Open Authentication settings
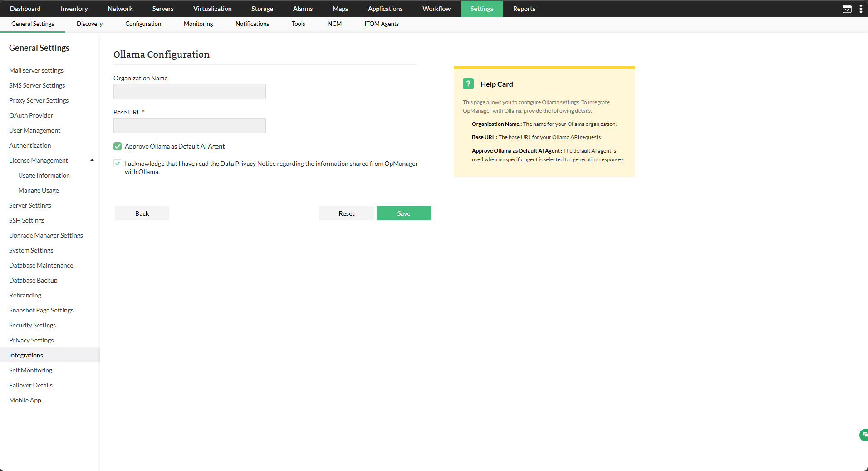 [30, 145]
